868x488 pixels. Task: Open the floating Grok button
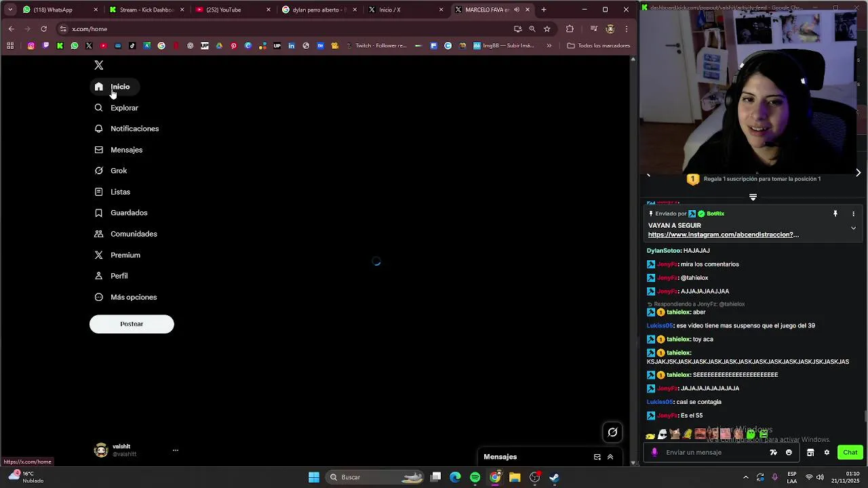612,432
